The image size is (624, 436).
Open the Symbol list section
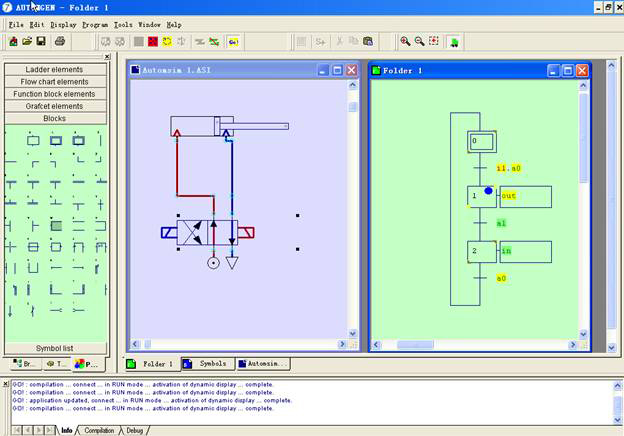55,348
